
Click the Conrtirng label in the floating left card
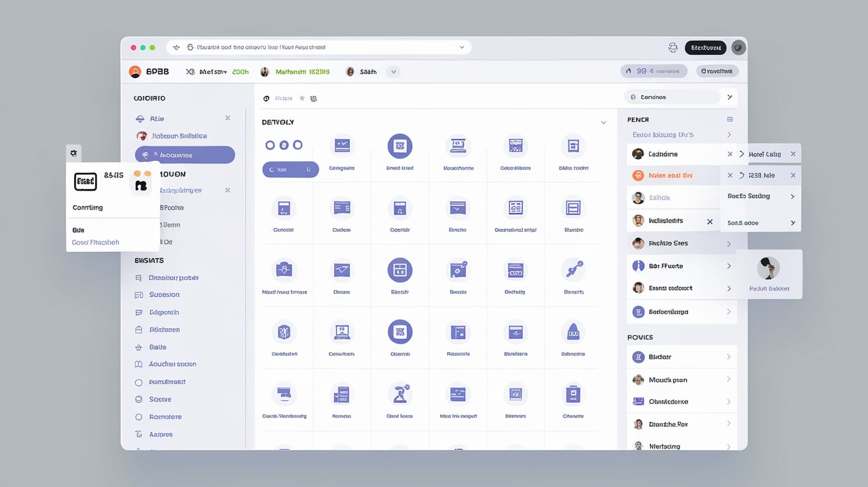pos(88,207)
